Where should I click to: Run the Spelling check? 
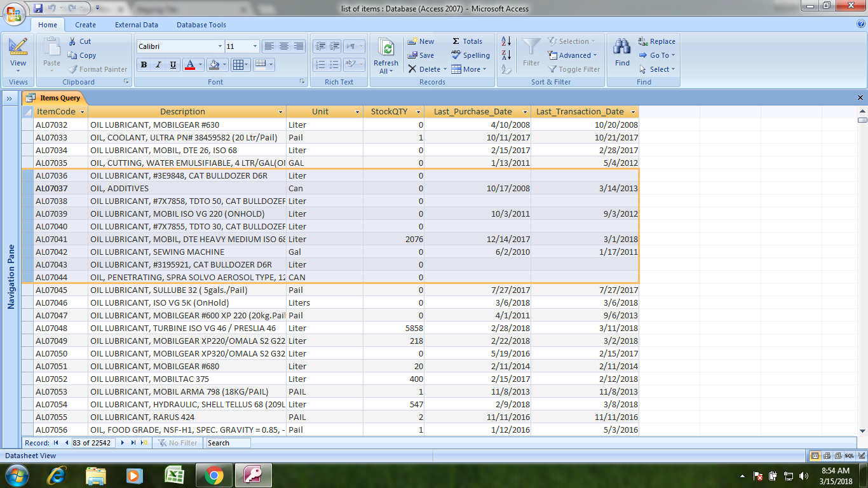470,55
